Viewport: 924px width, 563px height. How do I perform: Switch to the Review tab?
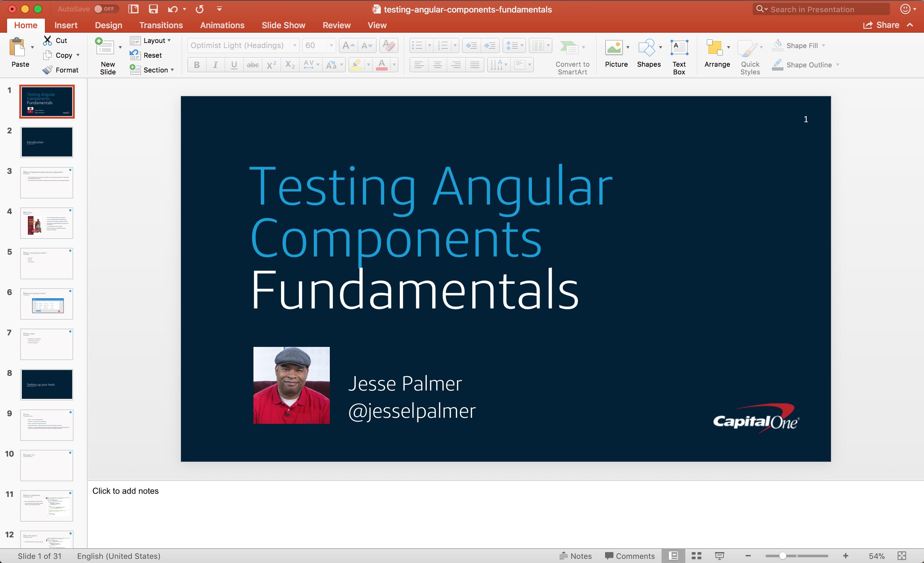click(336, 25)
